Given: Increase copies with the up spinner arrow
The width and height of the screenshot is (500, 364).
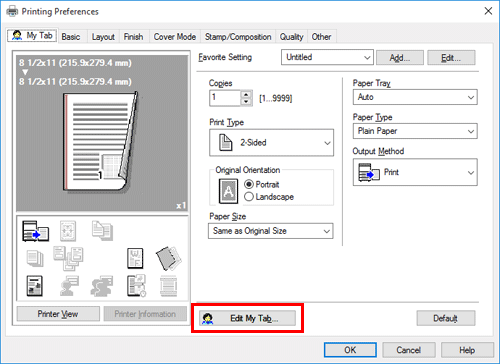Looking at the screenshot, I should coord(246,94).
